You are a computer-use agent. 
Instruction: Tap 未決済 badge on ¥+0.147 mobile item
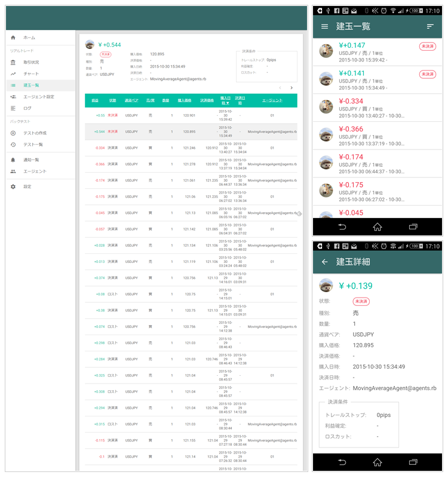click(x=428, y=47)
